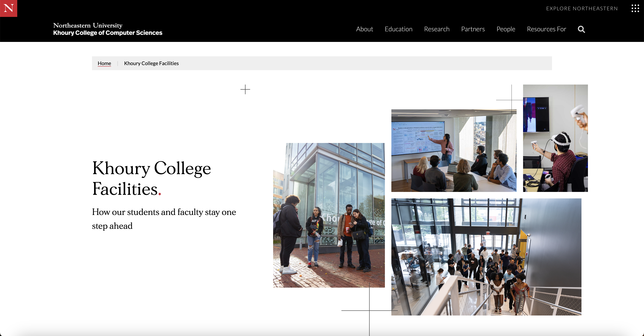
Task: Open the nine-dot grid menu icon
Action: (x=635, y=8)
